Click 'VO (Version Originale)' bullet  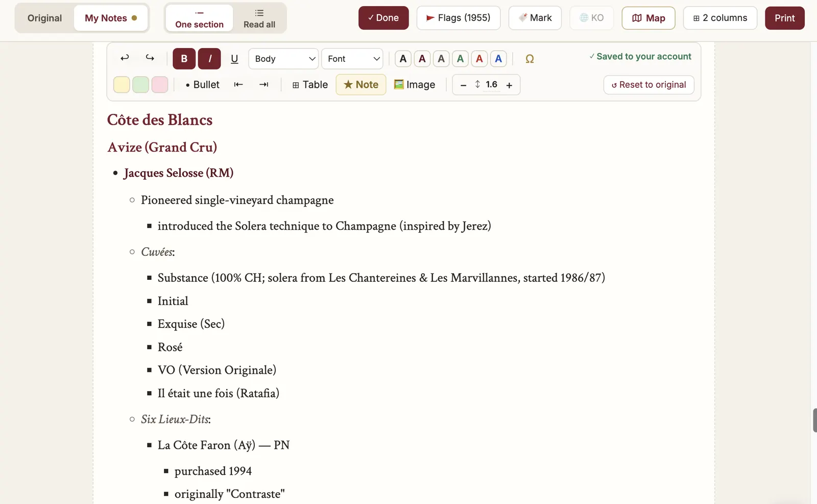[x=217, y=370]
